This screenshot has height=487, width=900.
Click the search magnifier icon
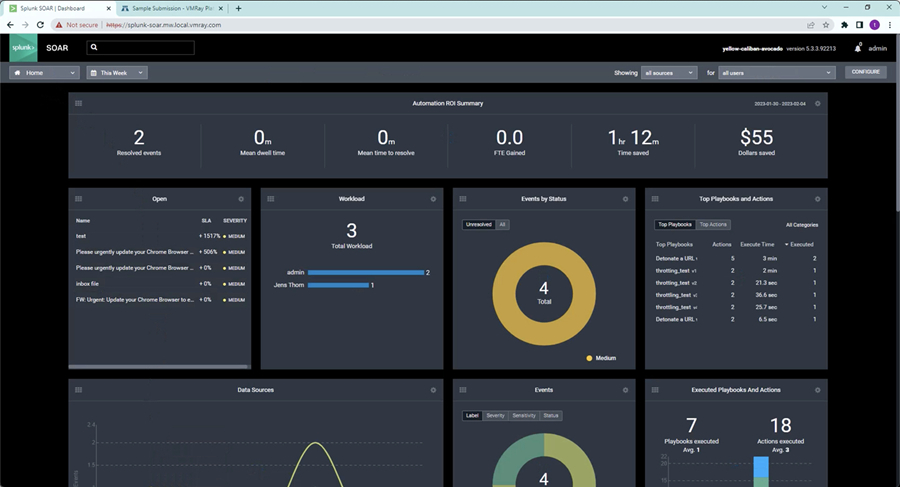(x=94, y=48)
